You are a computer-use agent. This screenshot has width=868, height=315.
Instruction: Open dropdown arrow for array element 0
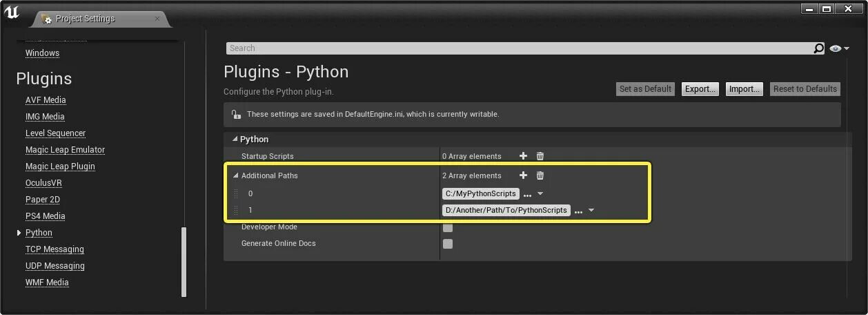(x=540, y=194)
